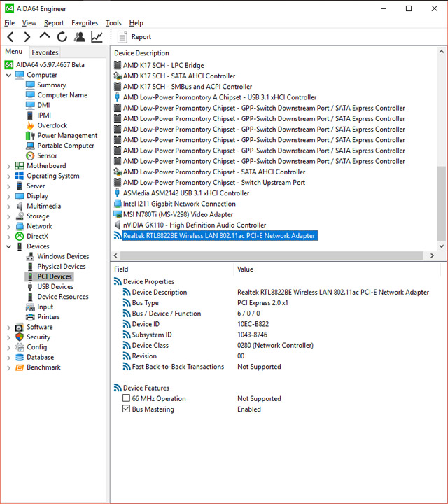Click the Sensor gauge icon

[30, 156]
